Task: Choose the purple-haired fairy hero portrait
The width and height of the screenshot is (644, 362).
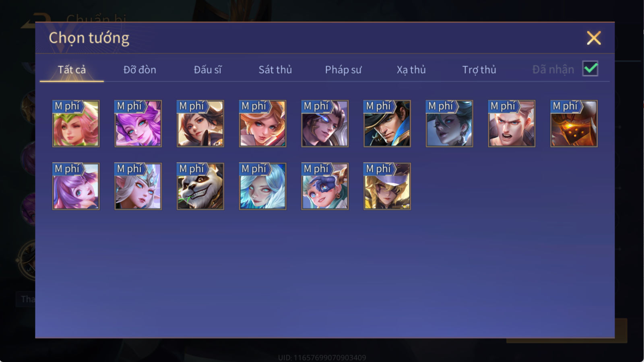Action: 138,123
